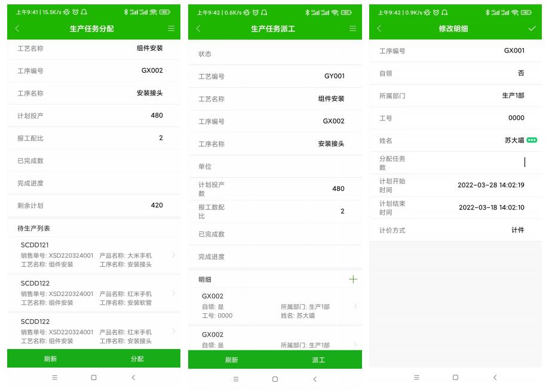Tap 刷新 button on 生产任务分配 screen

coord(50,359)
